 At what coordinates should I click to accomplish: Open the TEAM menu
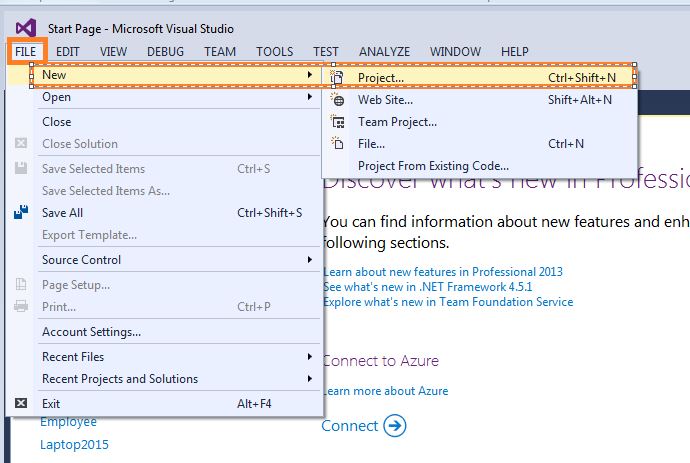pos(220,51)
